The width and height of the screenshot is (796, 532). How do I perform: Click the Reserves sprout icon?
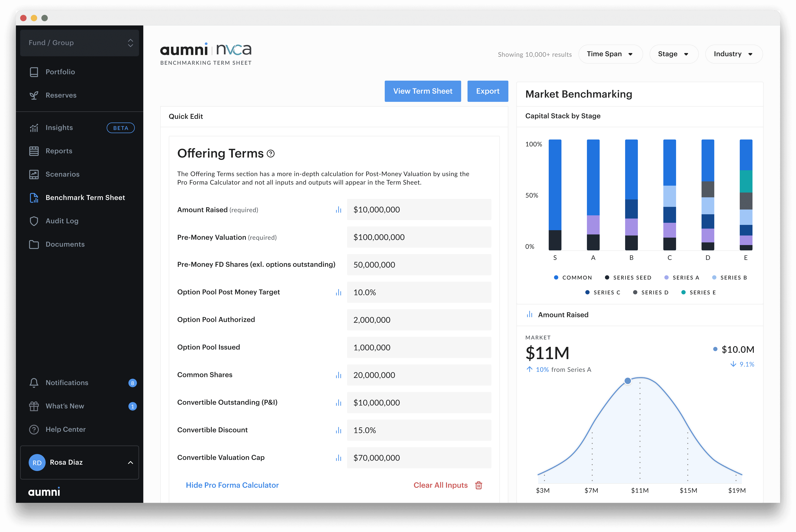pyautogui.click(x=34, y=95)
